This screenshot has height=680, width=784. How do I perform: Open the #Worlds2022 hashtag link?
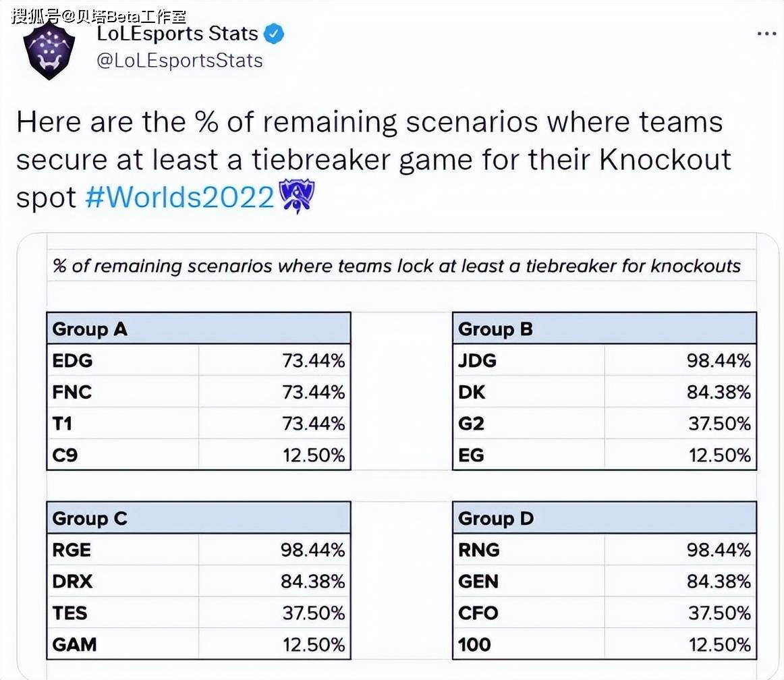point(180,197)
